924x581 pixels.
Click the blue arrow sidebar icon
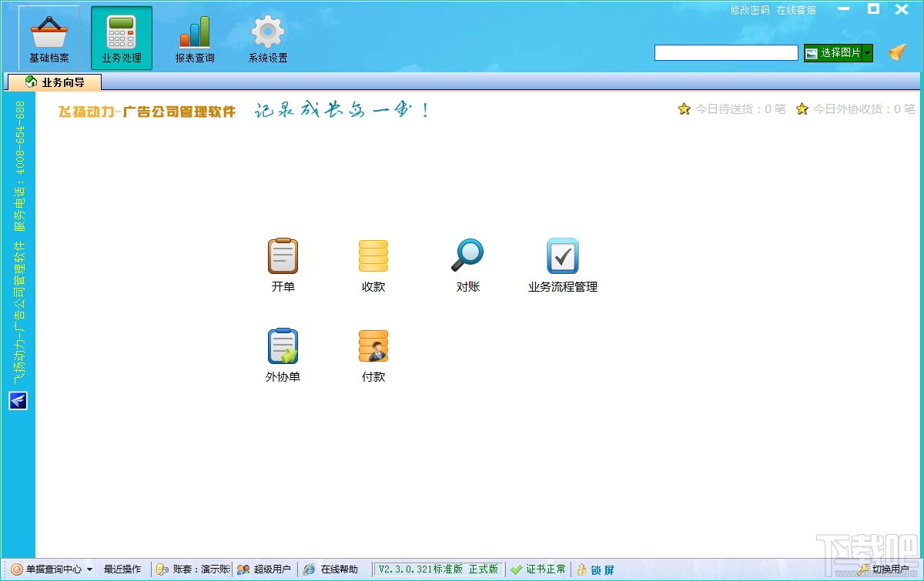(x=18, y=400)
